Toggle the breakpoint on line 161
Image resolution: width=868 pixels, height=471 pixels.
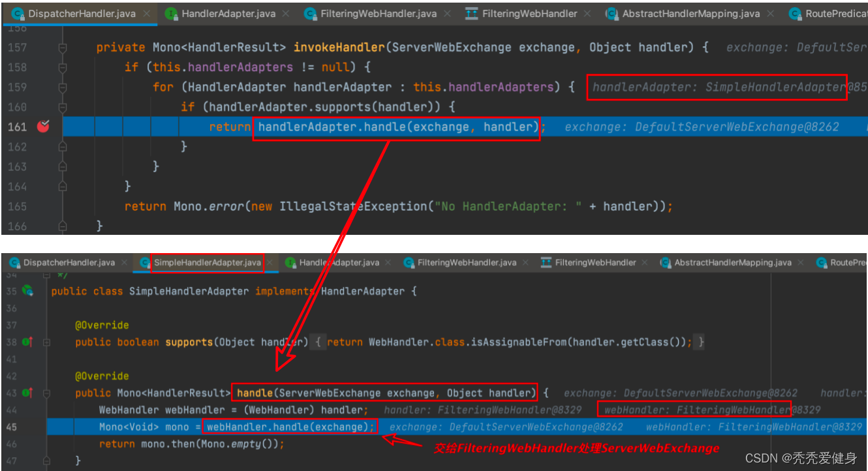pyautogui.click(x=43, y=127)
